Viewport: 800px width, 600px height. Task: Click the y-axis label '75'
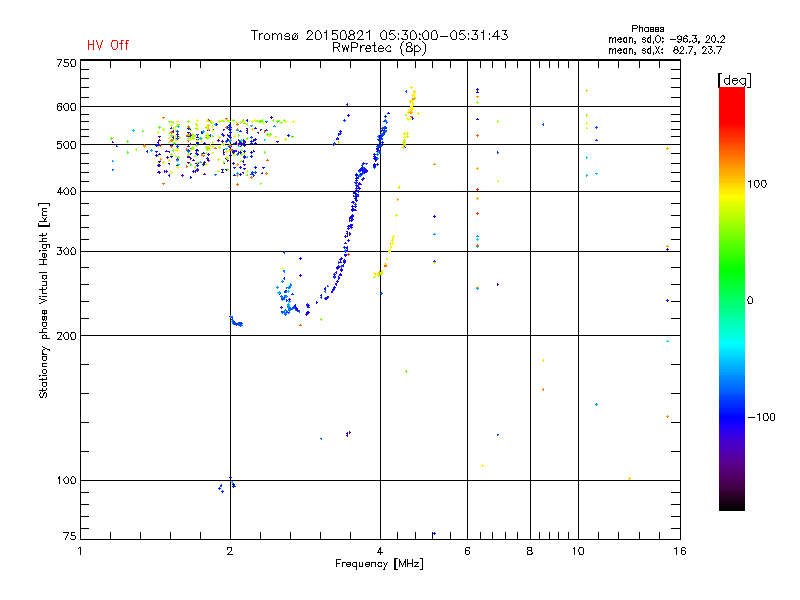point(70,536)
